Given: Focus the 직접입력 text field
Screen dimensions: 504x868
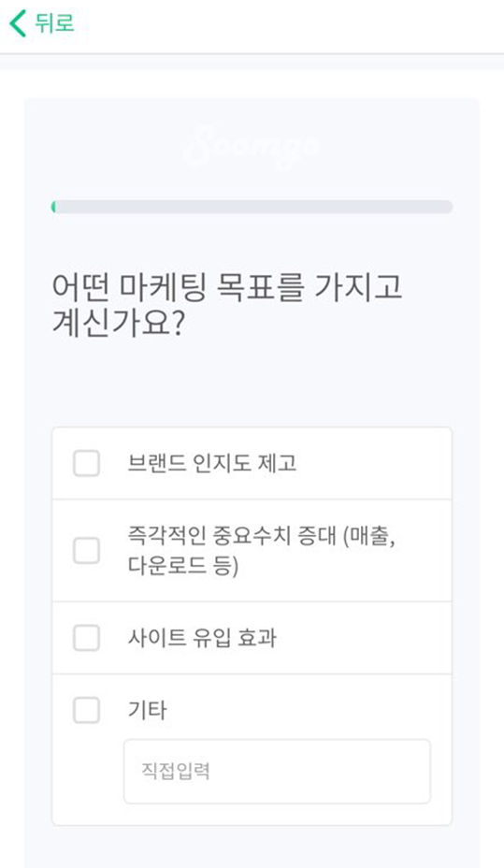Looking at the screenshot, I should [x=277, y=771].
